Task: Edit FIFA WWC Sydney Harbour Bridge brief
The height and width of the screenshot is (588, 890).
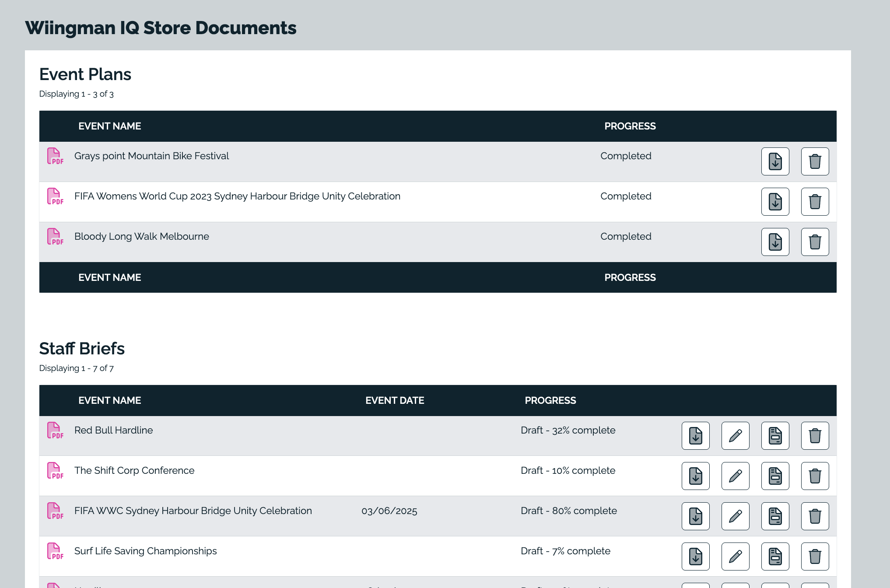Action: coord(735,516)
